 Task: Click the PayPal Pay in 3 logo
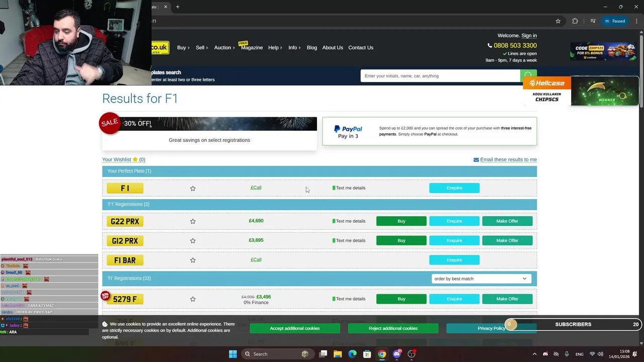(348, 132)
